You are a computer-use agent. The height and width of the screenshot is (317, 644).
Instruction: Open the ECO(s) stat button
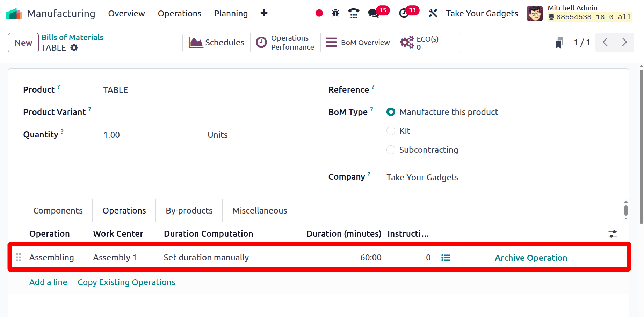tap(428, 42)
